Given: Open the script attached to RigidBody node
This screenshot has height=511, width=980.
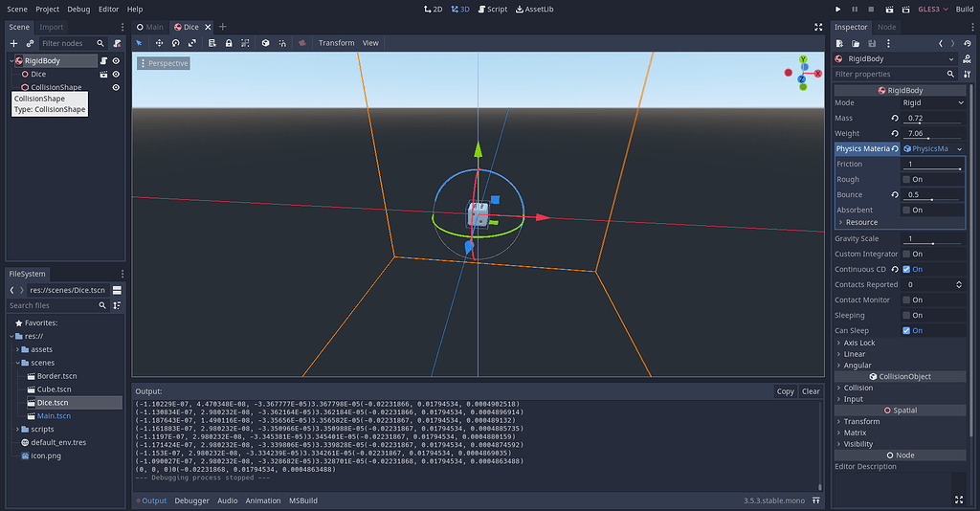Looking at the screenshot, I should click(103, 60).
